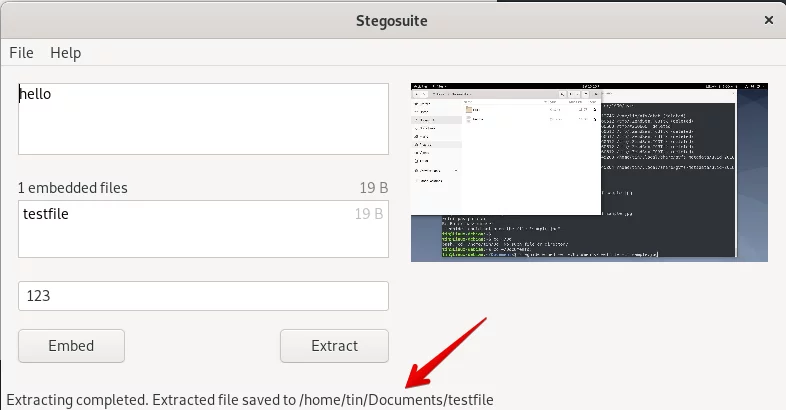Close the Stegosuite window
786x410 pixels.
click(x=768, y=20)
